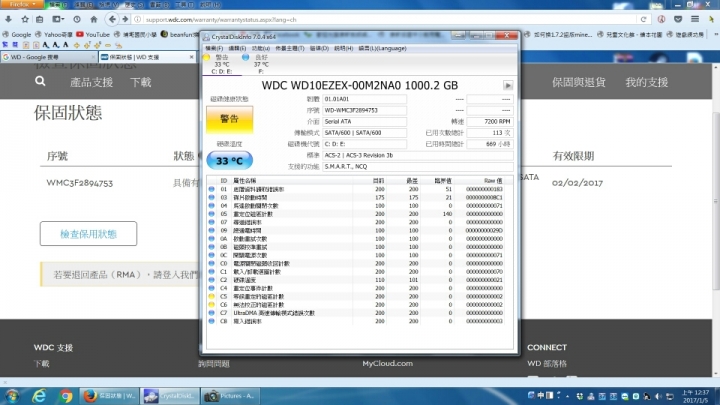Switch to Firefox taskbar button
The width and height of the screenshot is (720, 405).
click(109, 395)
